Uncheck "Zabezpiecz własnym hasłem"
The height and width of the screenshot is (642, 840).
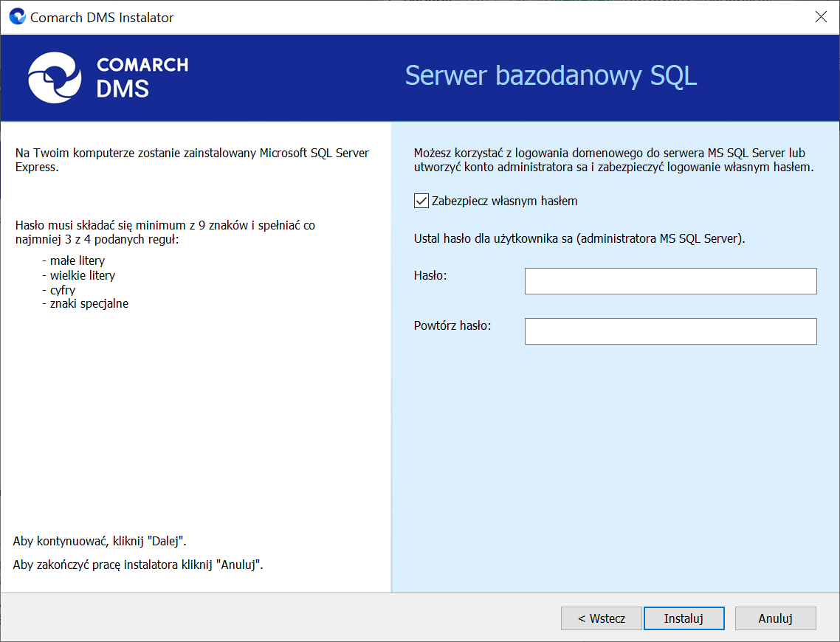point(421,200)
